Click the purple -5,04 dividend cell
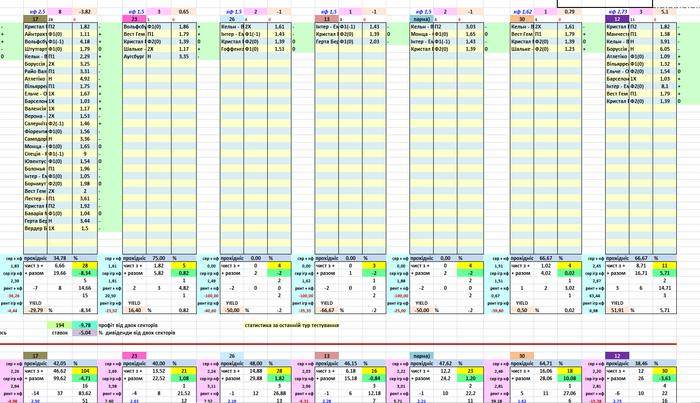700x403 pixels. pos(85,332)
